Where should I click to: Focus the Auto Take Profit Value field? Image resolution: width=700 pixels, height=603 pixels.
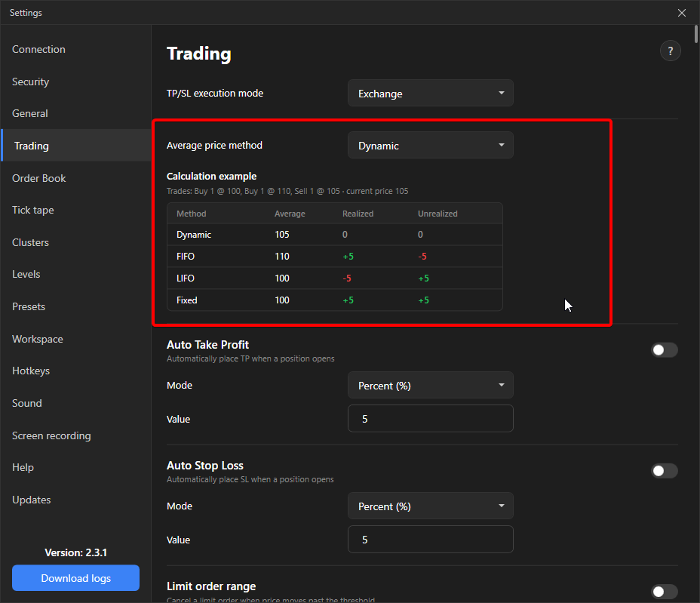pyautogui.click(x=431, y=419)
